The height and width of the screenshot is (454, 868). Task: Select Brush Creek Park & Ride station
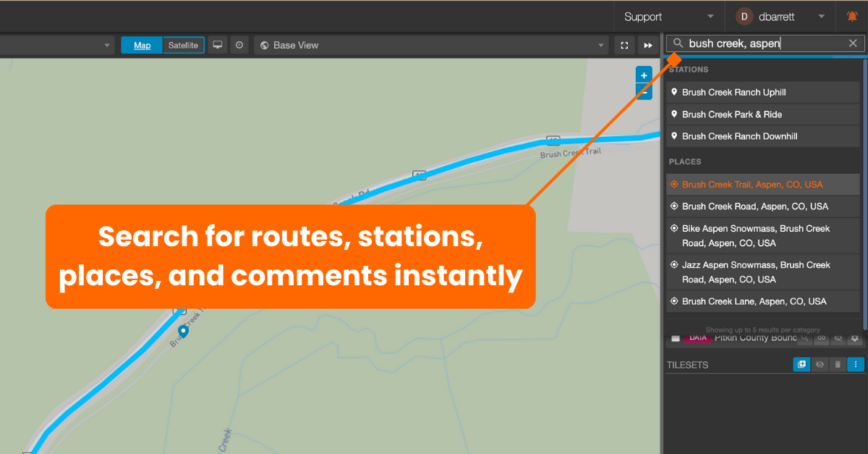click(731, 114)
